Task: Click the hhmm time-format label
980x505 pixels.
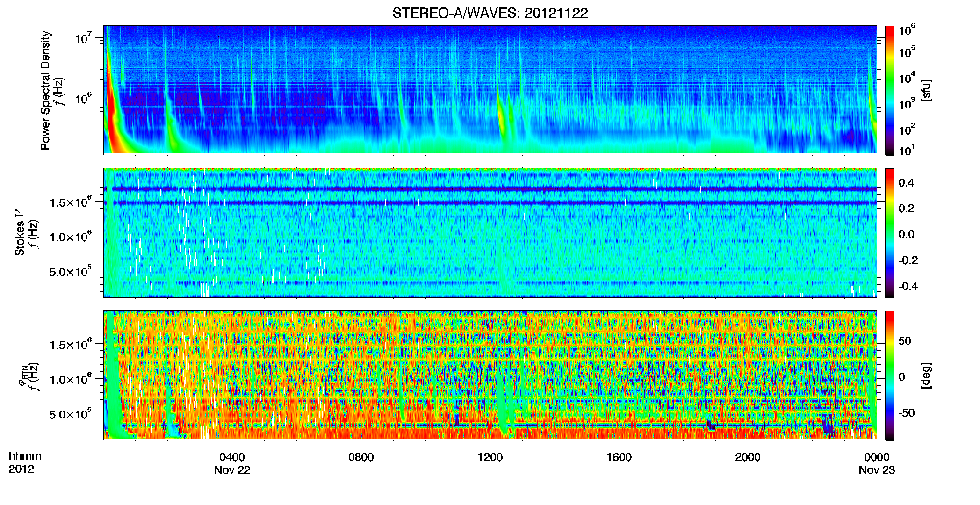Action: coord(25,456)
